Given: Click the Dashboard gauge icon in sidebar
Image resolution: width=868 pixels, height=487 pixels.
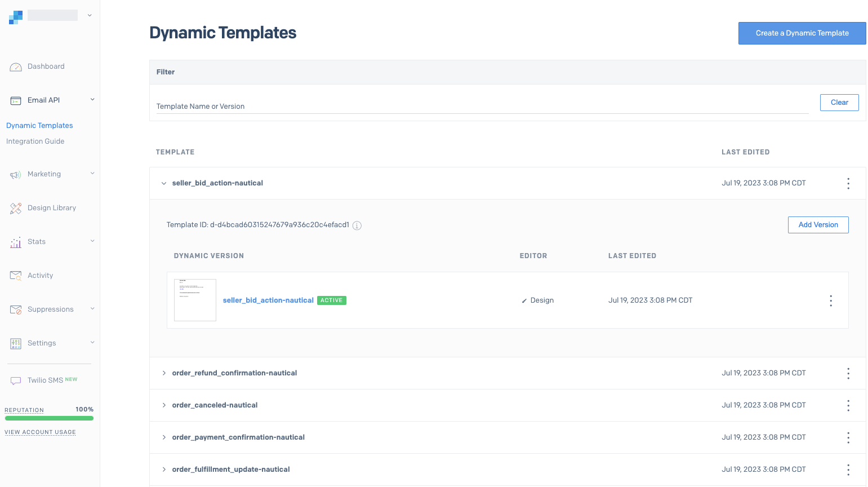Looking at the screenshot, I should coord(16,67).
